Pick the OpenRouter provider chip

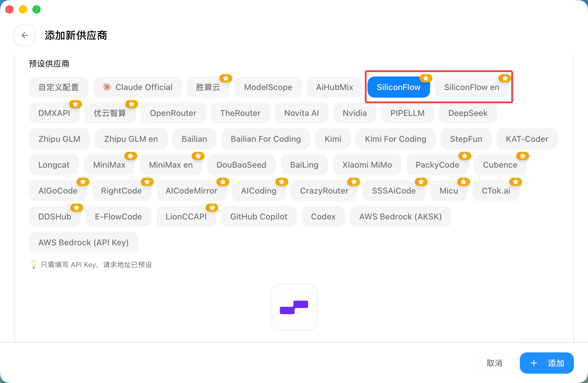tap(173, 113)
